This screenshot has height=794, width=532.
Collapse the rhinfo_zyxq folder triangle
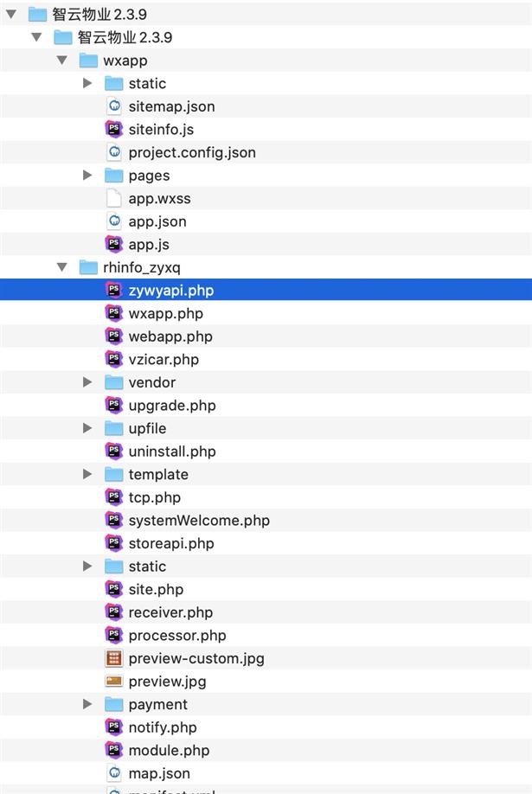pos(62,267)
